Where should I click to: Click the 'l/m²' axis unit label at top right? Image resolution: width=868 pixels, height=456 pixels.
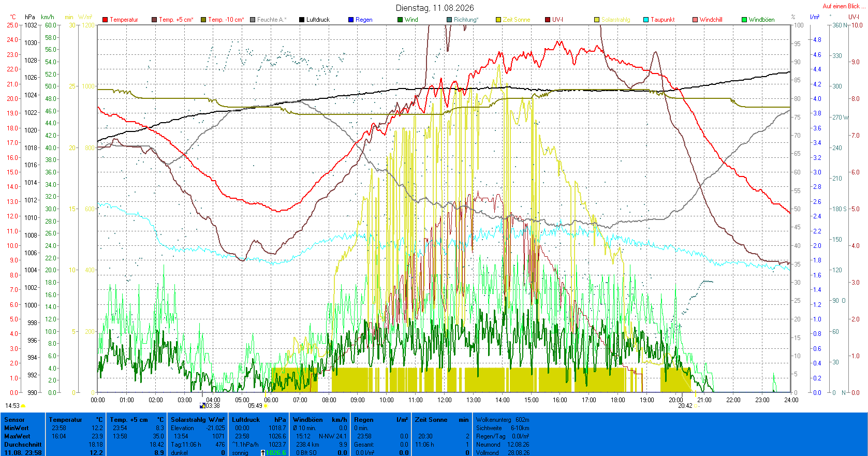pyautogui.click(x=815, y=17)
